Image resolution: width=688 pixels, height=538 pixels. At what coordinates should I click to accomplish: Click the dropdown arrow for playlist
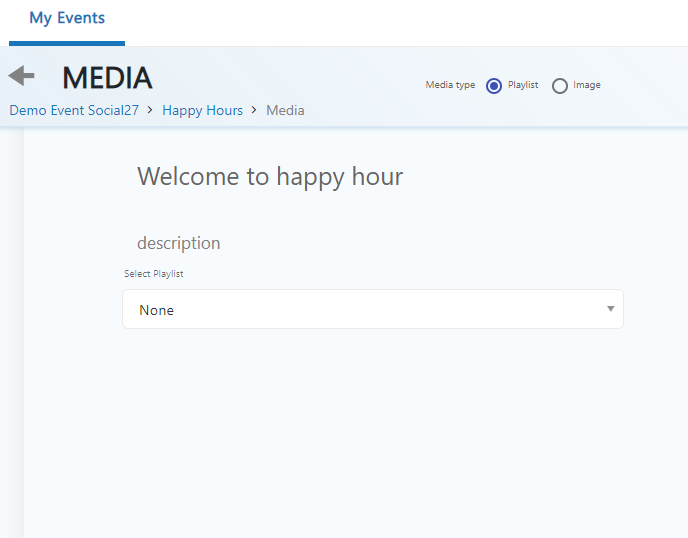pyautogui.click(x=611, y=309)
